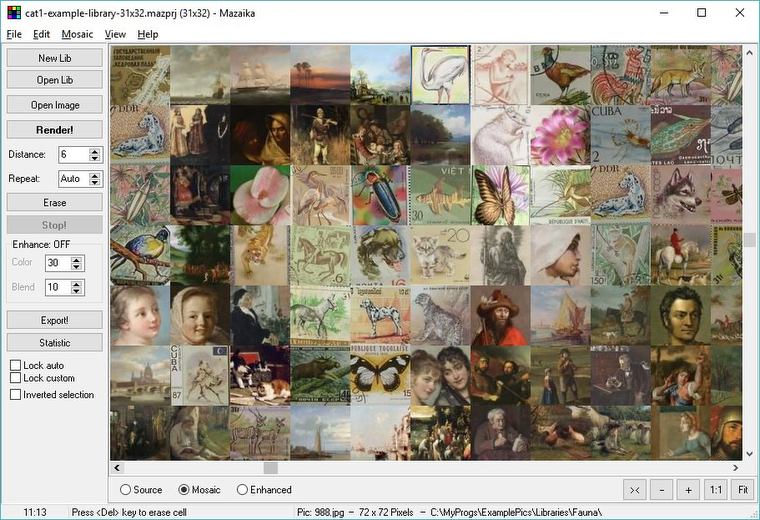Decrease Distance value with down arrow
The width and height of the screenshot is (760, 520).
tap(95, 158)
